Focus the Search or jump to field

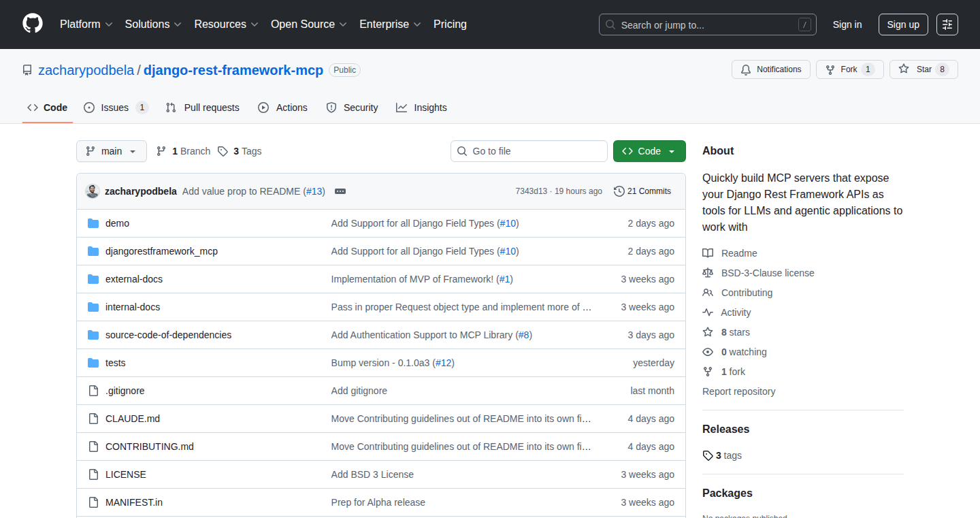click(x=708, y=25)
